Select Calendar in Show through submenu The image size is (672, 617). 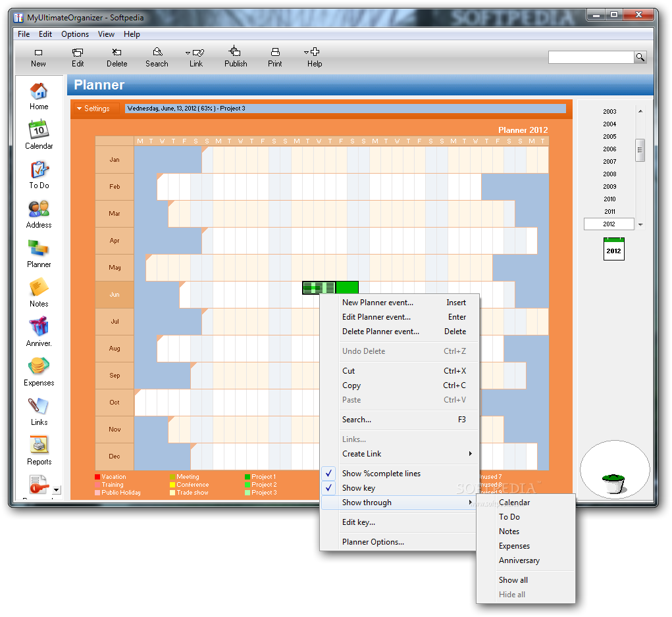pos(526,503)
